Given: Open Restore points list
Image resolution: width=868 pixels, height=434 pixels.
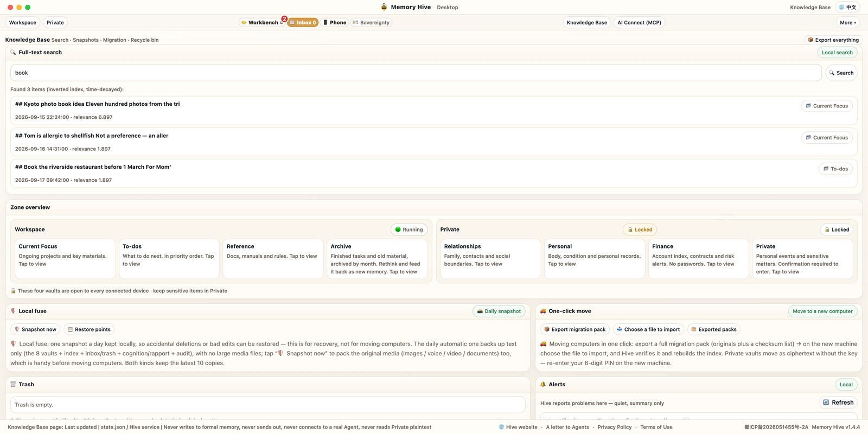Looking at the screenshot, I should tap(89, 329).
